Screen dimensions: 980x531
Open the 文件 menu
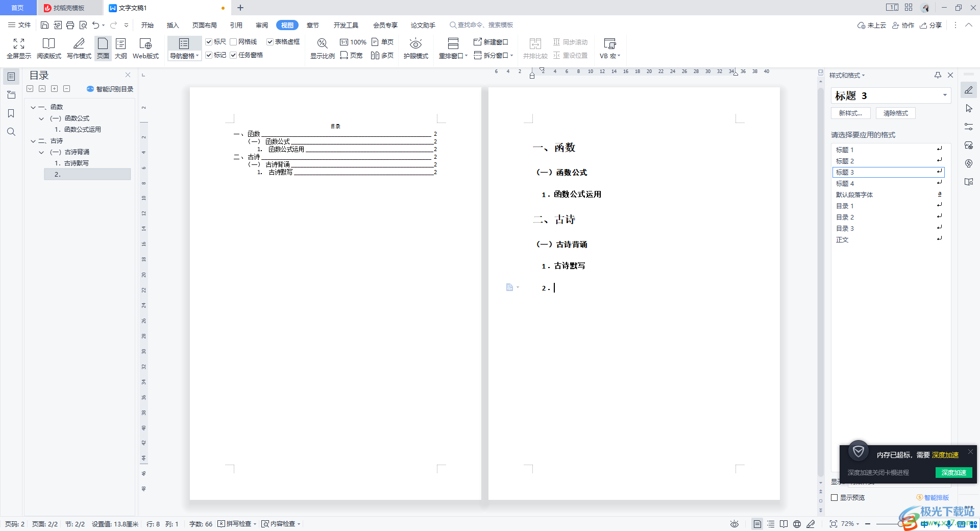click(19, 25)
